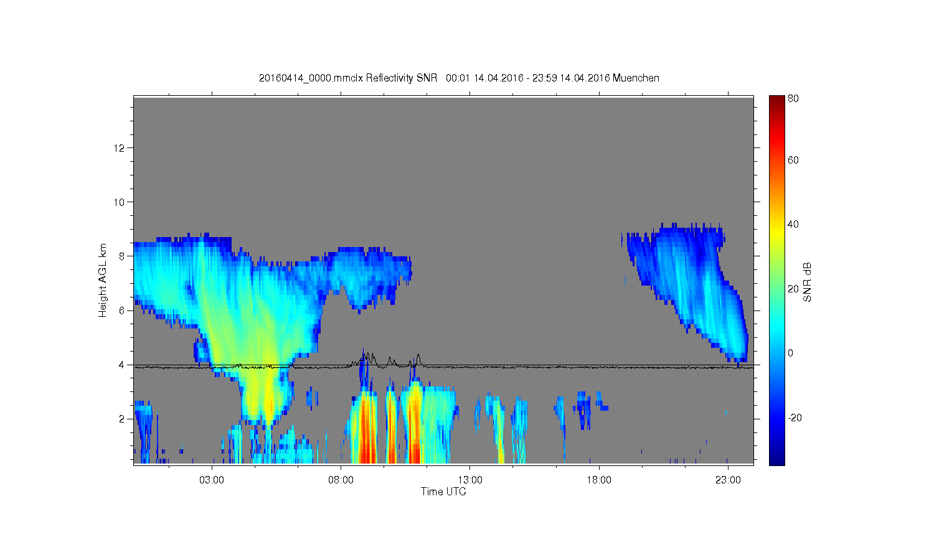934x560 pixels.
Task: Click the colorbar value -20
Action: [795, 418]
